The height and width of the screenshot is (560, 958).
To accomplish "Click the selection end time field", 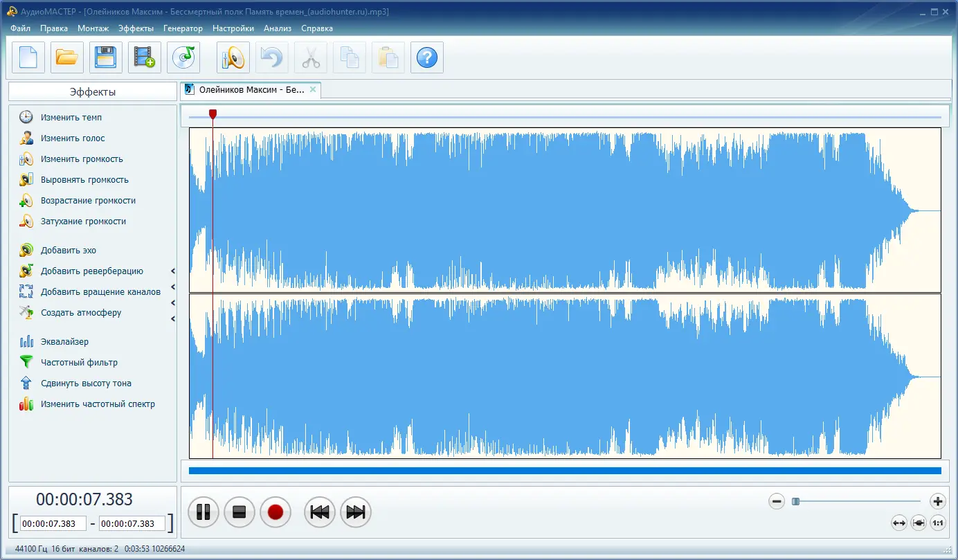I will [x=132, y=524].
